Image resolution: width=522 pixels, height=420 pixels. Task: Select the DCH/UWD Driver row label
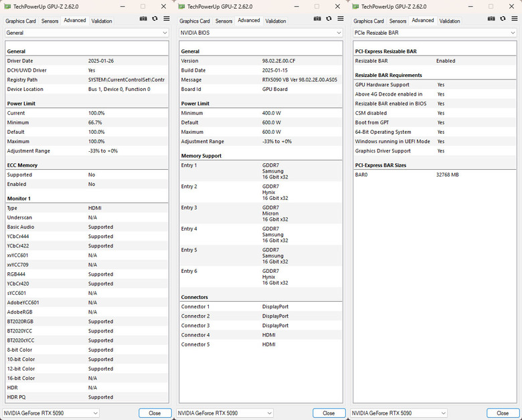[x=27, y=70]
